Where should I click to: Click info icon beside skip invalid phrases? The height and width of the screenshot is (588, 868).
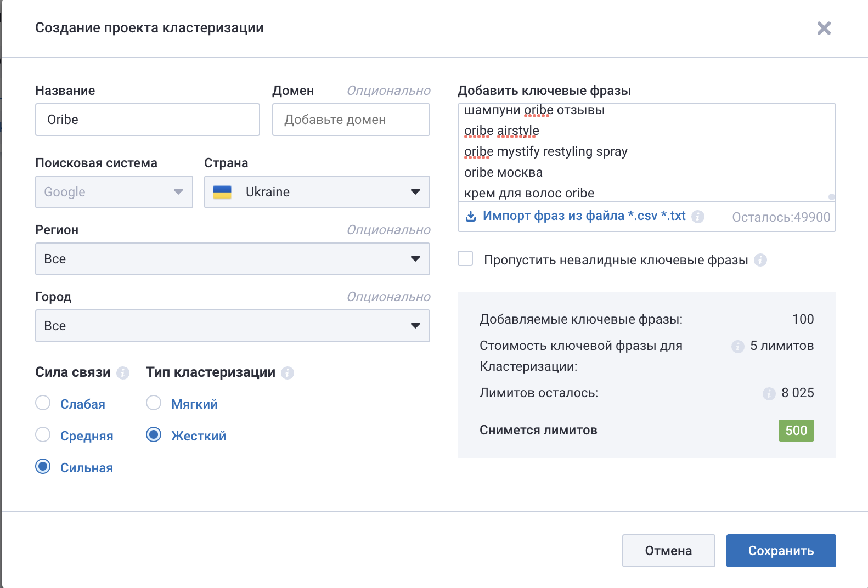tap(760, 260)
